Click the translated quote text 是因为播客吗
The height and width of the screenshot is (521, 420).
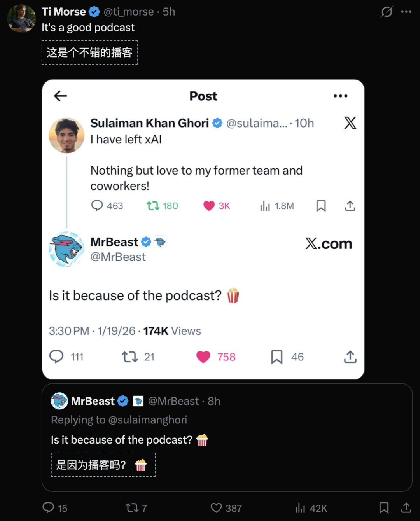pos(92,465)
